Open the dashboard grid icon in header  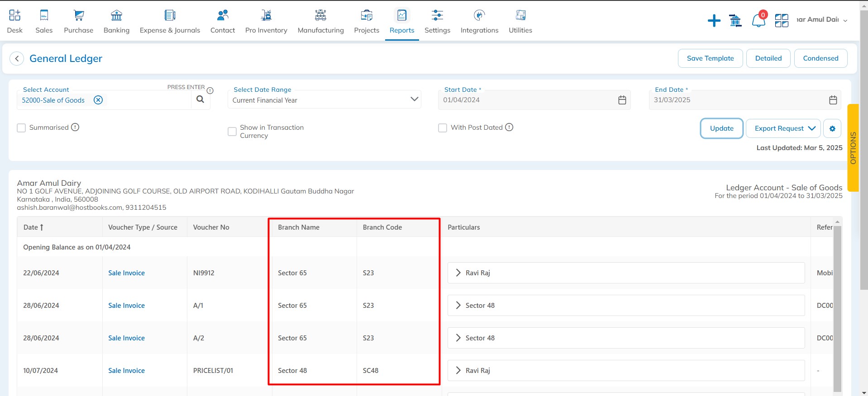(x=782, y=20)
